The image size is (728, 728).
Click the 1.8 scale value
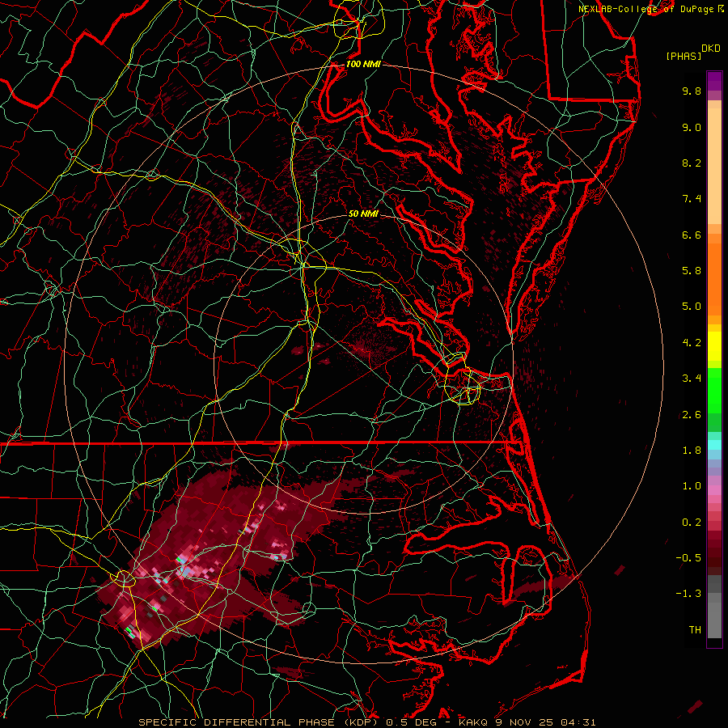(x=692, y=451)
